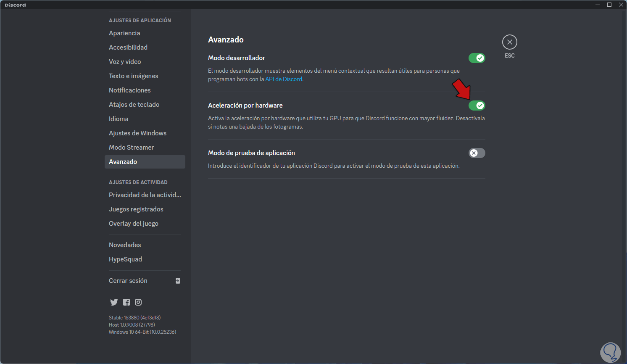627x364 pixels.
Task: Open Discord's Facebook social icon
Action: click(x=126, y=302)
